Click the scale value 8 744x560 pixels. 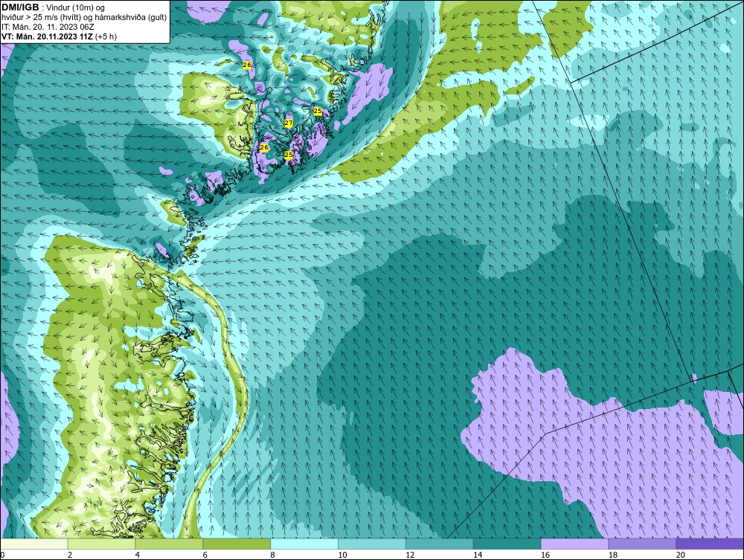coord(273,555)
